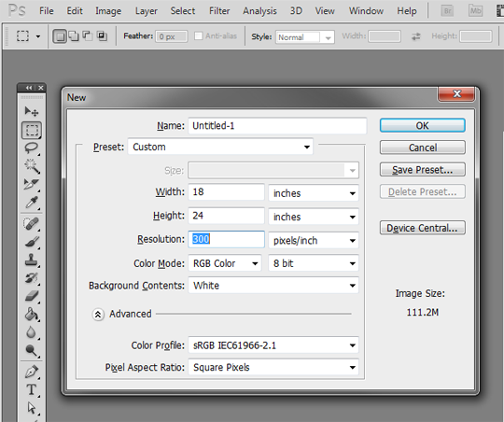Image resolution: width=504 pixels, height=422 pixels.
Task: Select the Magic Wand tool
Action: coord(32,166)
